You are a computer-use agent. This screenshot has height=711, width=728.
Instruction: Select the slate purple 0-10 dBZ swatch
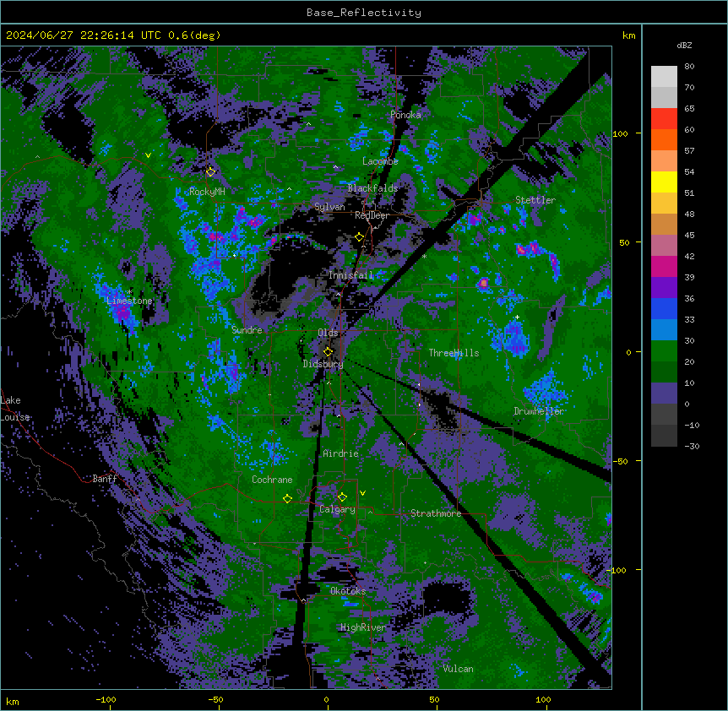click(x=664, y=393)
